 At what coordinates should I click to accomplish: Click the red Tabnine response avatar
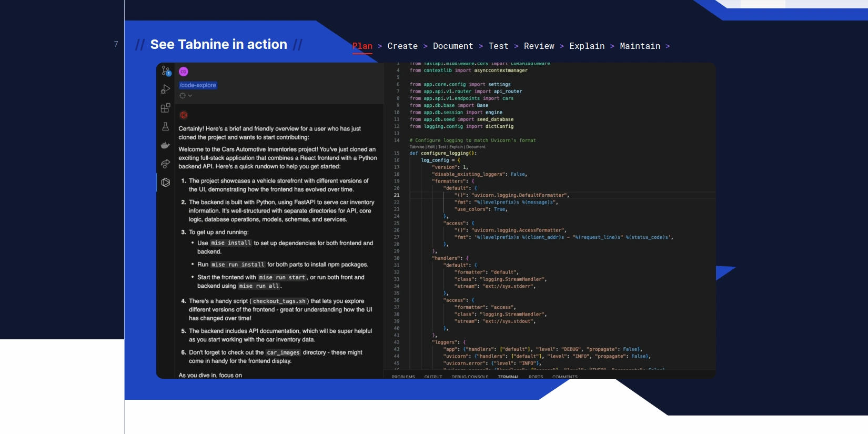(184, 115)
